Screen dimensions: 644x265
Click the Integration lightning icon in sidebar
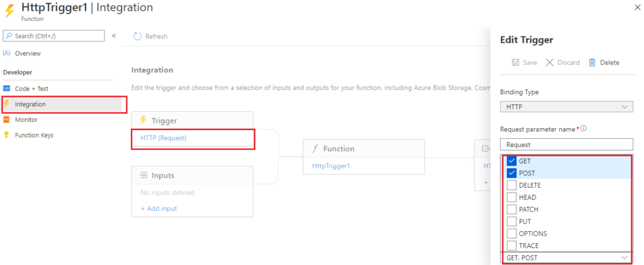pyautogui.click(x=6, y=104)
